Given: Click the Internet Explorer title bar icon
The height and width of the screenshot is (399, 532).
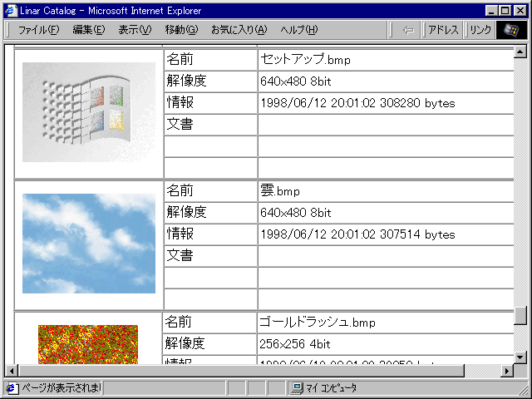Looking at the screenshot, I should pos(12,11).
